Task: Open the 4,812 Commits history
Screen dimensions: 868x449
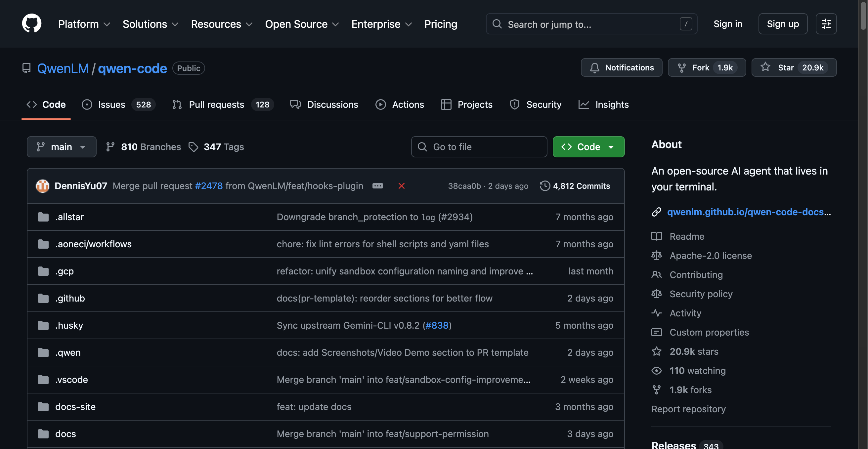Action: [x=575, y=186]
